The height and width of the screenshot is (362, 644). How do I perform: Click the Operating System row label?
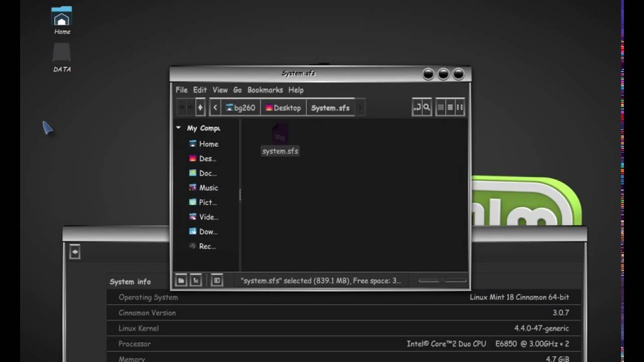148,297
